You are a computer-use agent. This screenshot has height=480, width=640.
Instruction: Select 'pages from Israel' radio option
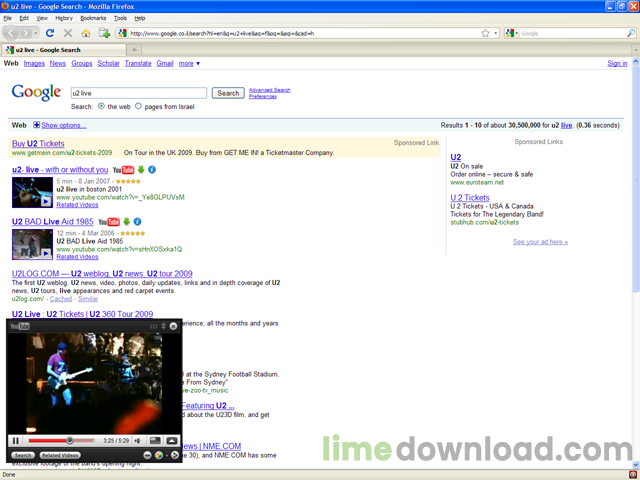[138, 106]
